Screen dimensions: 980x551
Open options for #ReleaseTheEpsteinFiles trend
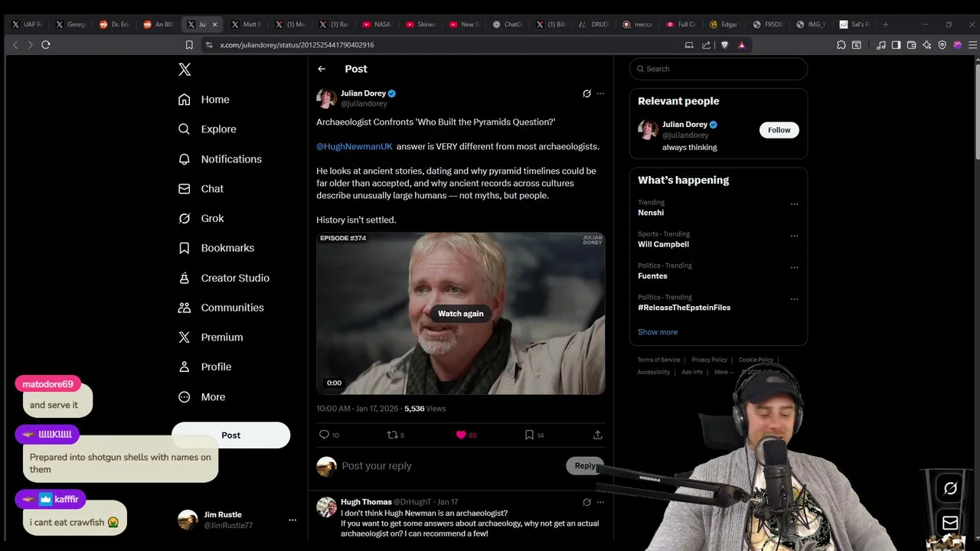[x=794, y=299]
